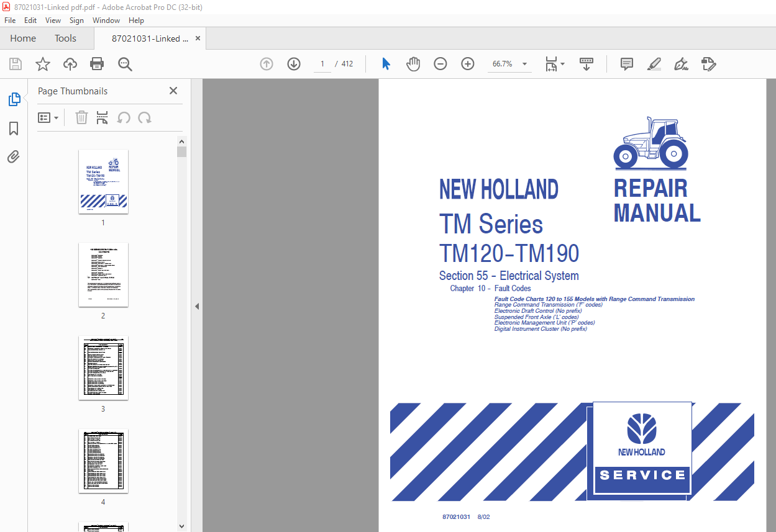Click the 'Electronic Draft Control (No prefix)' link
The image size is (776, 532).
click(538, 311)
